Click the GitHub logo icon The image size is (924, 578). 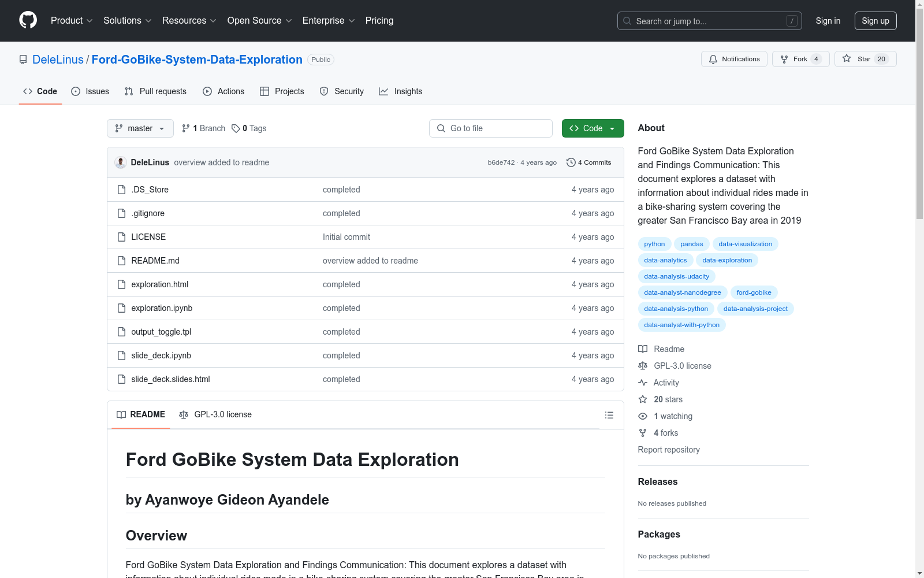(x=28, y=20)
